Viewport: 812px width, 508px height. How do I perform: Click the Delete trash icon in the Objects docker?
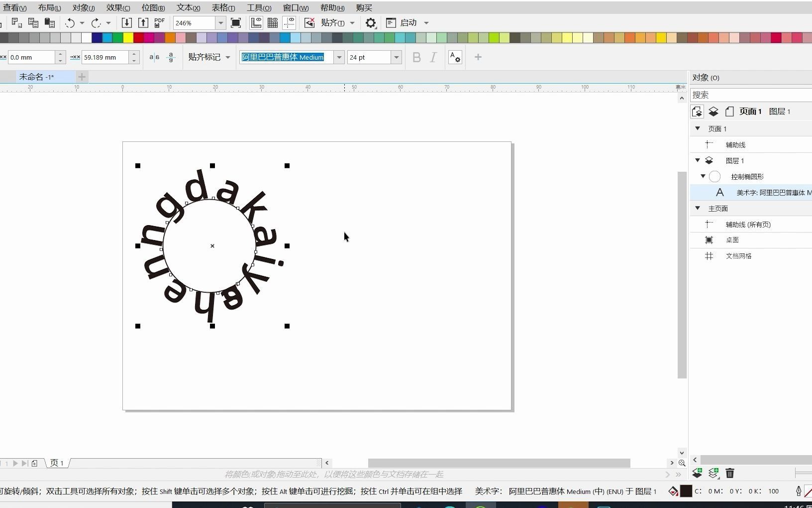730,473
